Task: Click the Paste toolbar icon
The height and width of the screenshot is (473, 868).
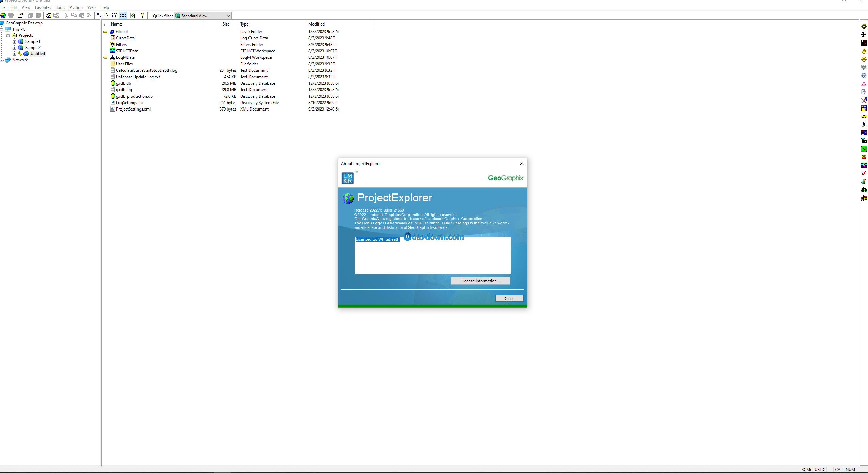Action: (82, 15)
